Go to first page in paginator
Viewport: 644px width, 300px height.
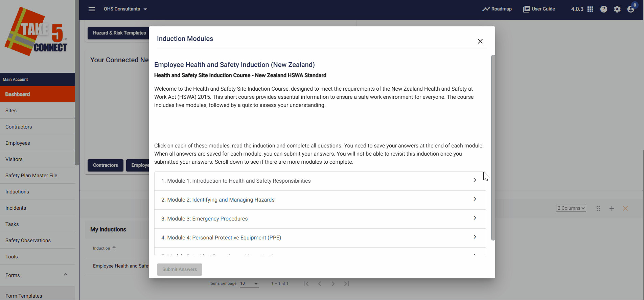click(306, 284)
